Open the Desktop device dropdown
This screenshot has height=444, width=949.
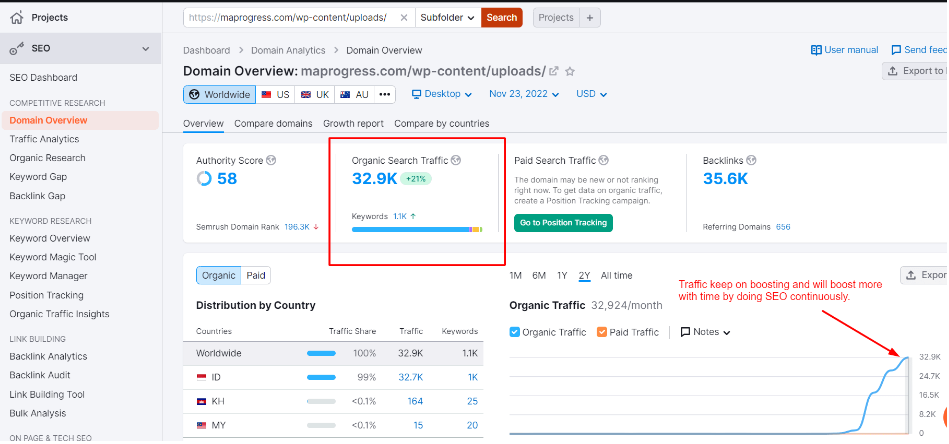tap(442, 94)
